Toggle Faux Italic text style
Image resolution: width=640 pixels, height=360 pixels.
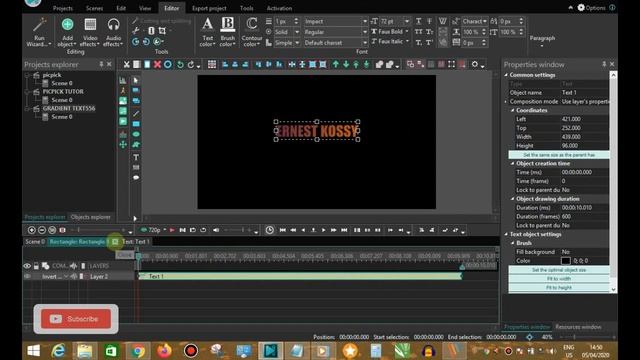(390, 42)
